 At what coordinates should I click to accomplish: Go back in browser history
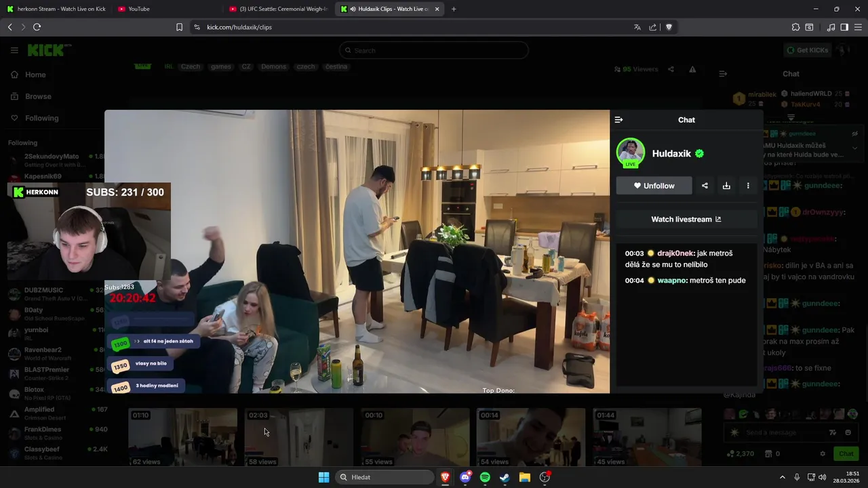pos(9,27)
